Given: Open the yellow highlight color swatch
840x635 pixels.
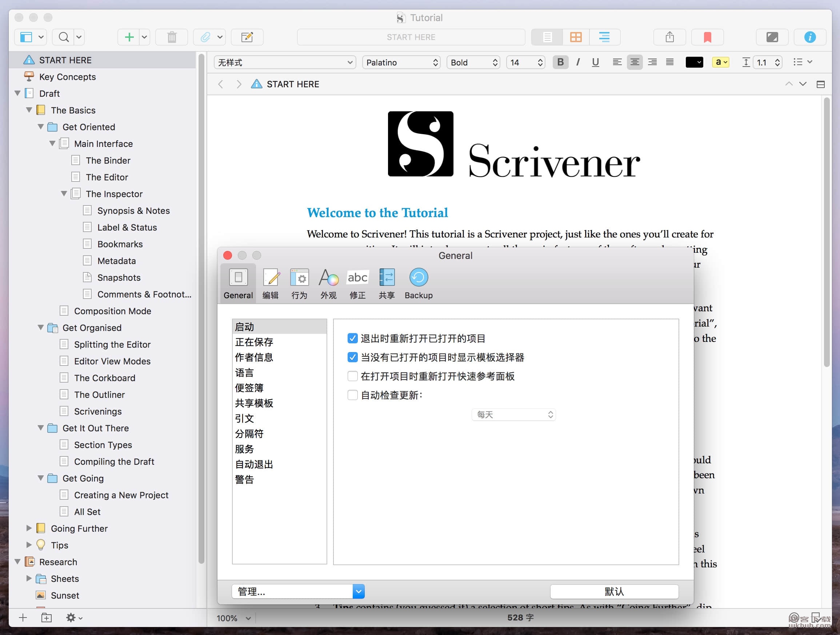Looking at the screenshot, I should tap(721, 62).
